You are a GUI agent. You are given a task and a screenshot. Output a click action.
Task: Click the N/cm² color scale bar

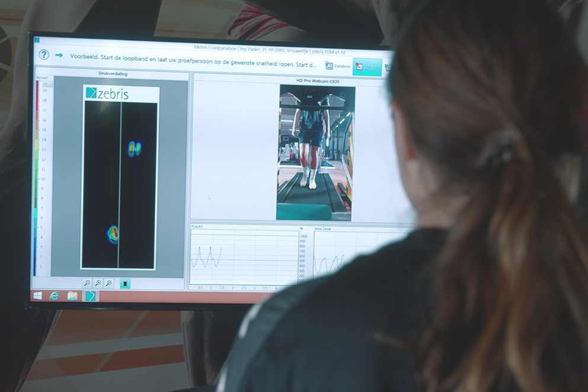click(37, 178)
